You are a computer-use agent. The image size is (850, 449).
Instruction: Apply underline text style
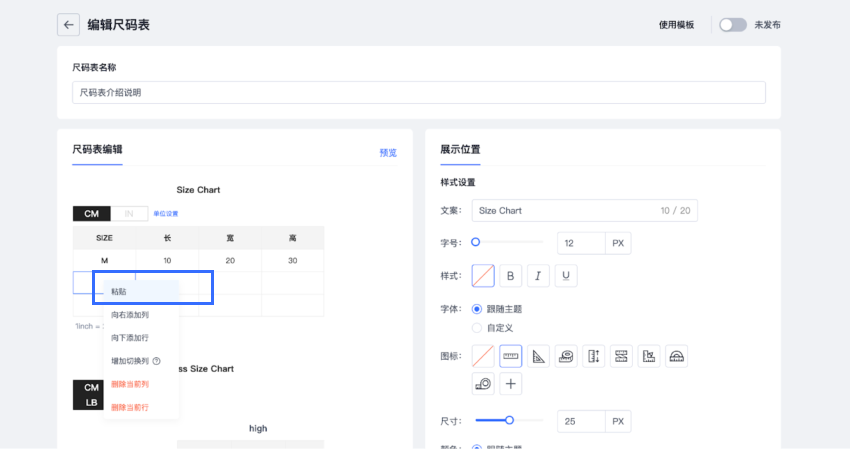[x=566, y=276]
